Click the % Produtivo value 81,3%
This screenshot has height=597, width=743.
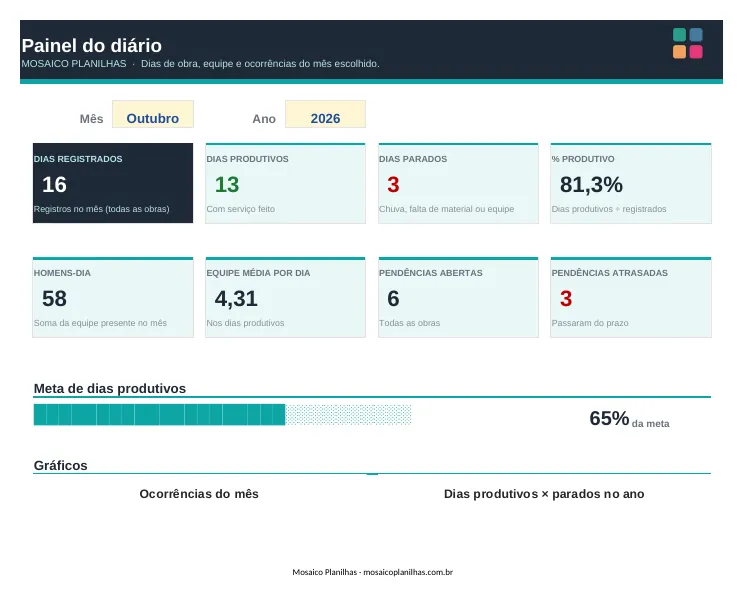(x=591, y=185)
